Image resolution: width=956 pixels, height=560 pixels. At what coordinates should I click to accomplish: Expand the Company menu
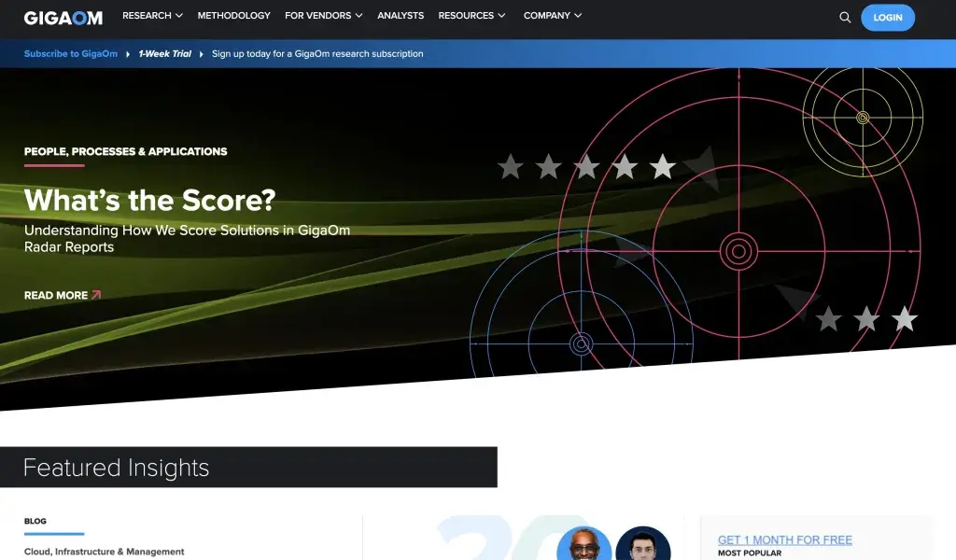(552, 16)
